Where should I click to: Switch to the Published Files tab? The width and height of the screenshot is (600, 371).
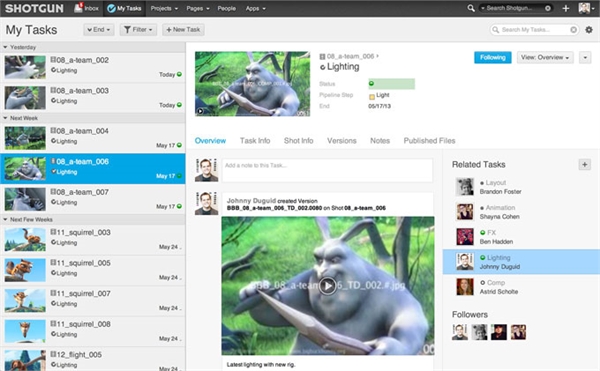point(429,141)
